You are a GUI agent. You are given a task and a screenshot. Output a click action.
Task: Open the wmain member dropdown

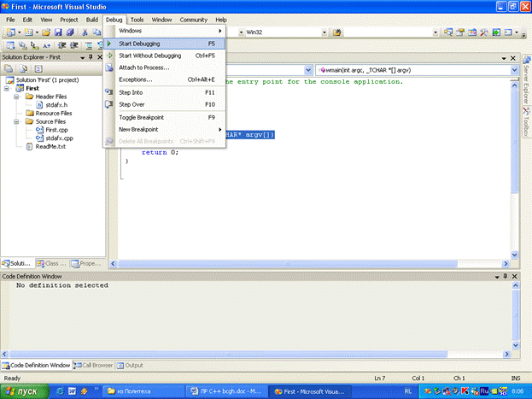coord(514,70)
